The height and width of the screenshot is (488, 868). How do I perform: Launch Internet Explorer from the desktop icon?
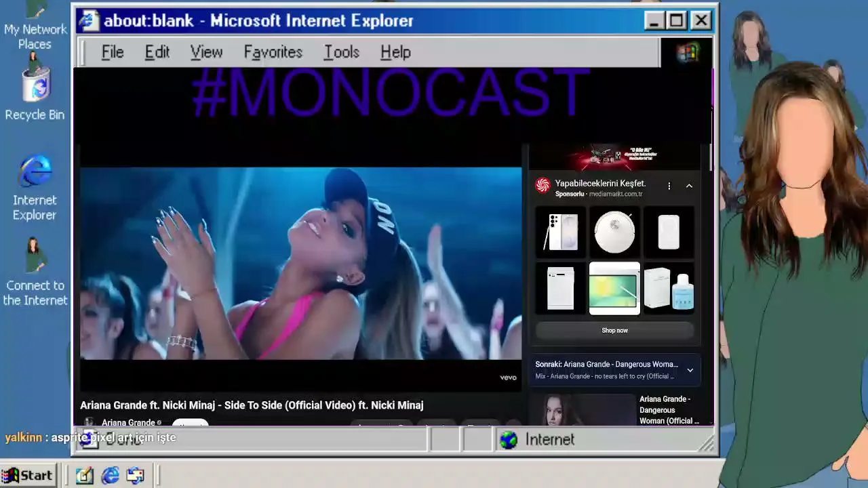tap(35, 188)
